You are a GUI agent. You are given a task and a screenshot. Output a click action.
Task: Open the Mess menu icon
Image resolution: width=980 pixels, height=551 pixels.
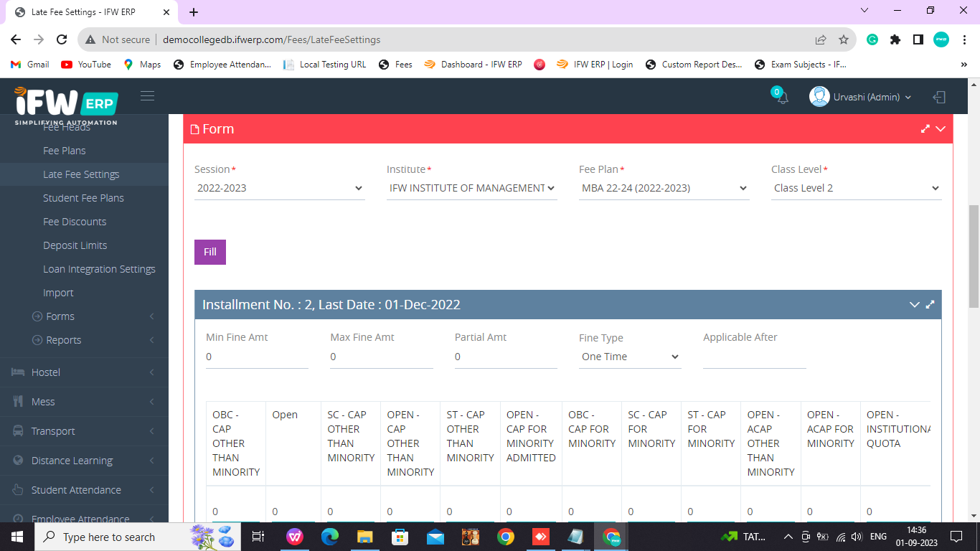tap(17, 402)
